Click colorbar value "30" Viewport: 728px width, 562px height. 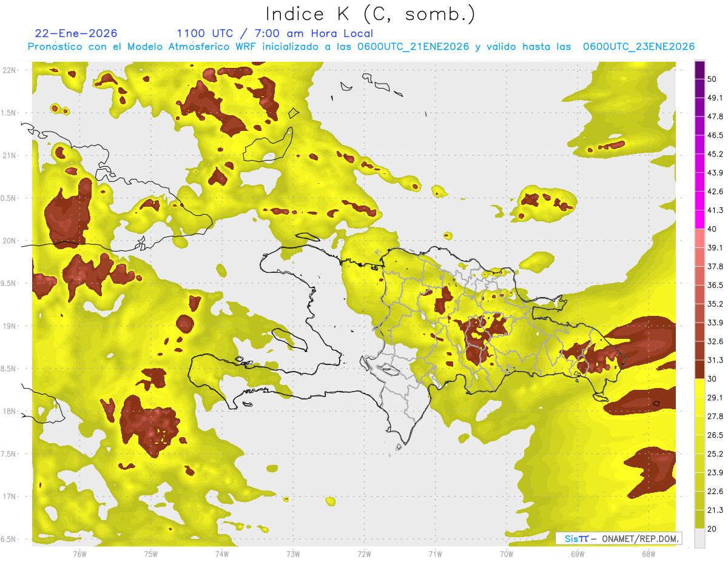click(x=712, y=379)
